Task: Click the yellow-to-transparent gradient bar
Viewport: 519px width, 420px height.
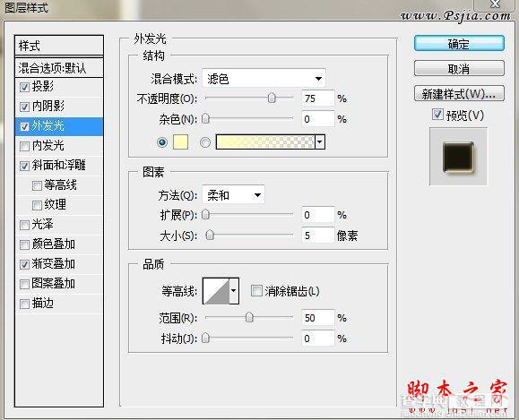Action: 265,142
